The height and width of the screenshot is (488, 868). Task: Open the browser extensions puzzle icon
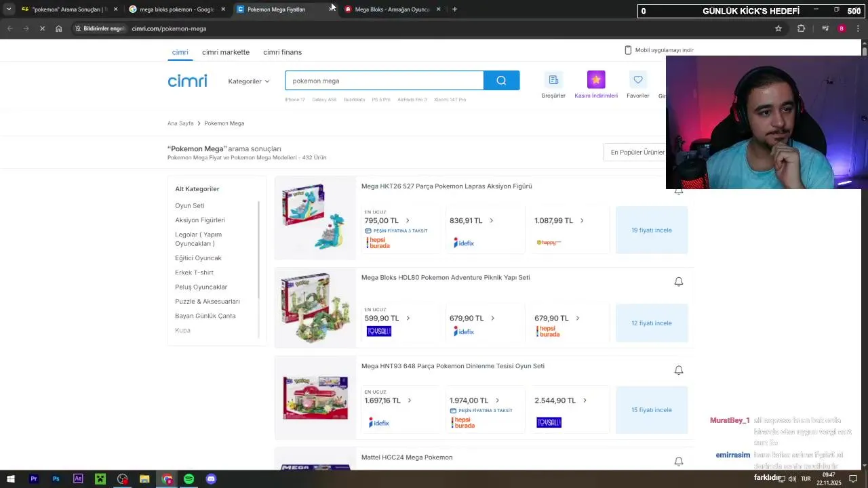(801, 28)
